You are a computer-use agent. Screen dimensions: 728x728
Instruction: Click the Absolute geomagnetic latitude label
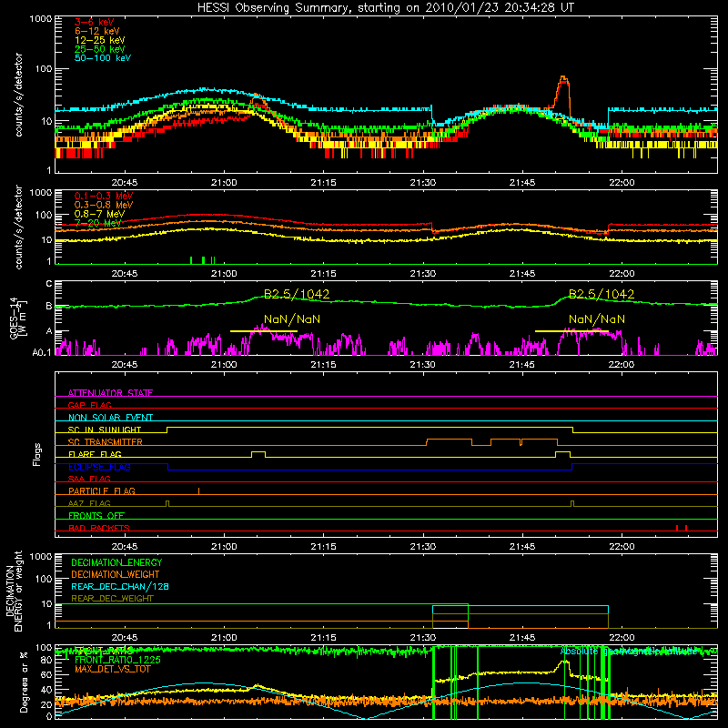(x=629, y=652)
